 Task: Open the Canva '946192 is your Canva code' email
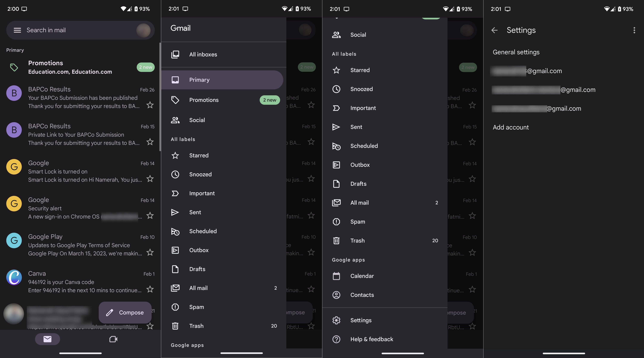click(80, 282)
